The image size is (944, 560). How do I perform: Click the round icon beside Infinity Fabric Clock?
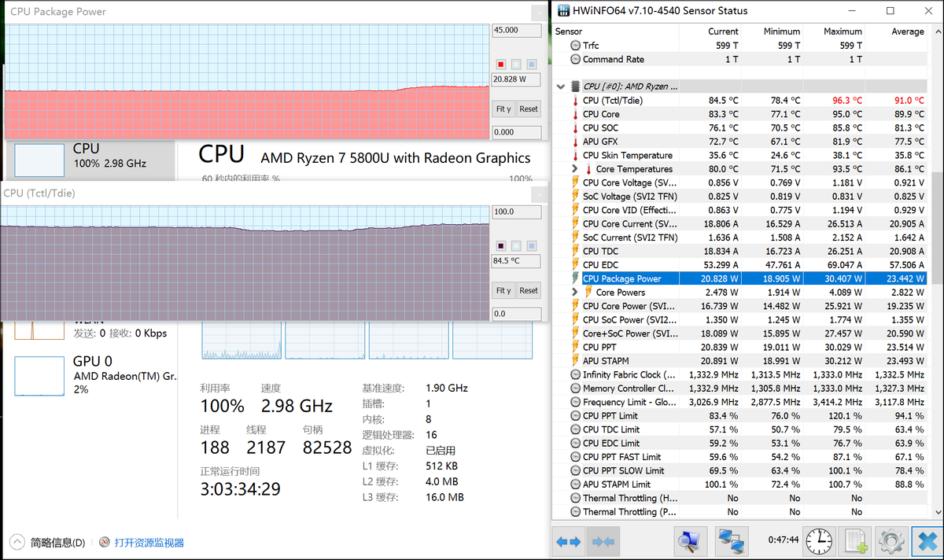[575, 374]
